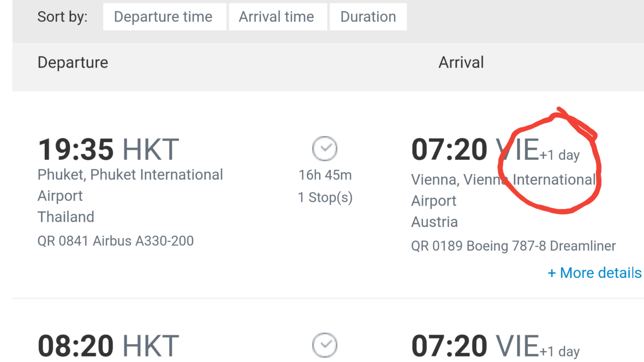Click the checkmark icon of the 08:20 flight
644x362 pixels.
(325, 345)
